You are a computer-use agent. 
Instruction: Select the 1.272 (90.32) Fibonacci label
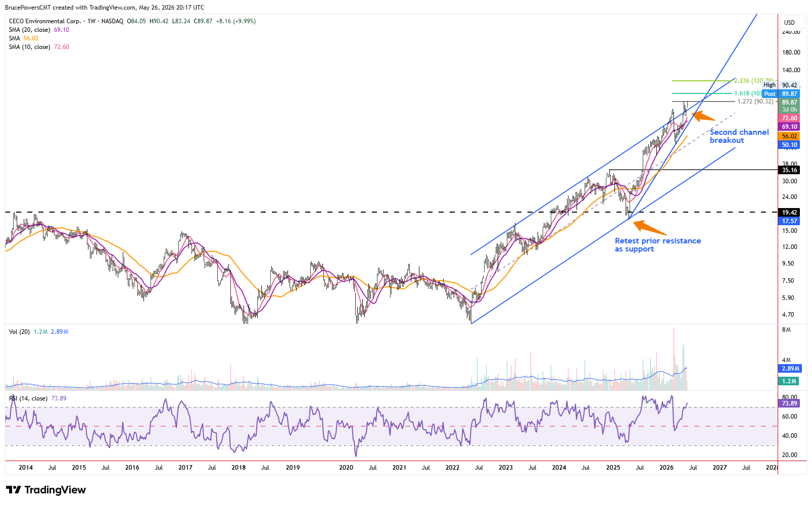pos(755,102)
